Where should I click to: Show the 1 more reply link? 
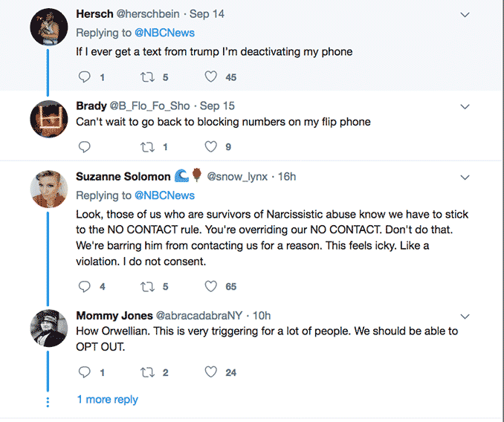[108, 400]
